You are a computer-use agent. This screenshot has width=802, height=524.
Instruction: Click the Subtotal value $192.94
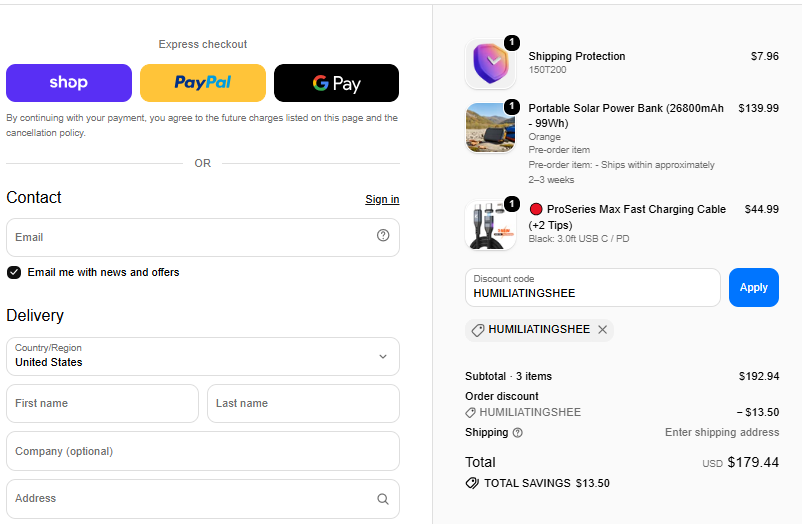[x=759, y=377]
